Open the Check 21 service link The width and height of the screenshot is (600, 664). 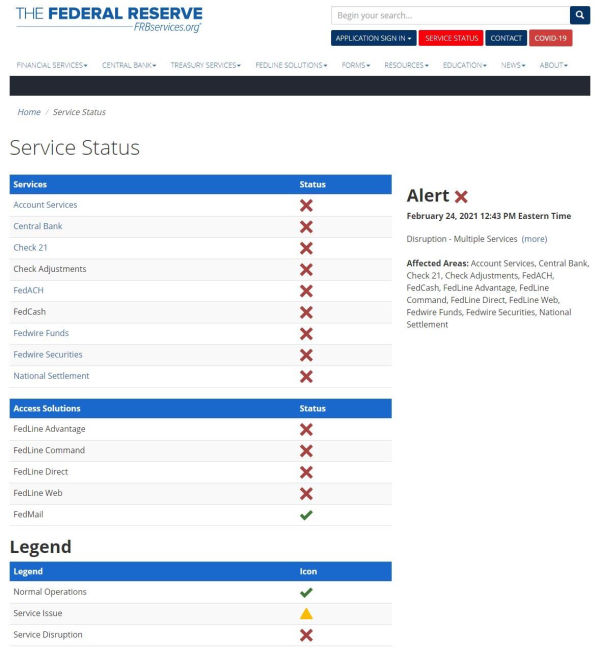pyautogui.click(x=30, y=248)
